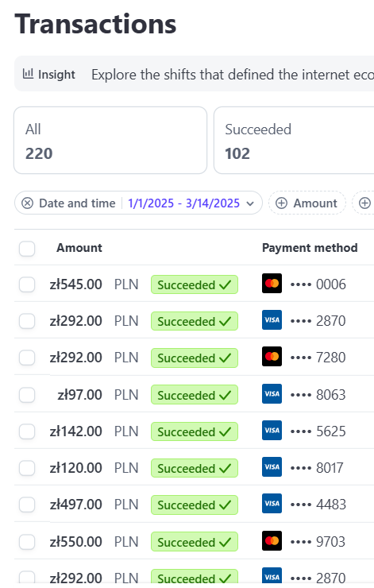374x588 pixels.
Task: Open the Insight banner link text
Action: click(x=233, y=74)
